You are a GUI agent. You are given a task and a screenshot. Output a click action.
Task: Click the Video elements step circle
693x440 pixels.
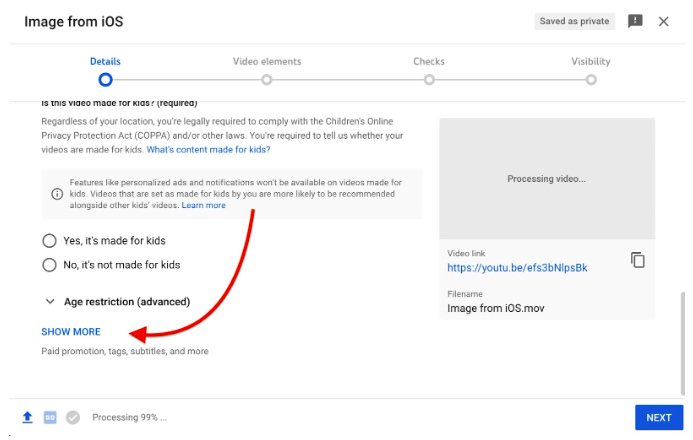(x=267, y=80)
